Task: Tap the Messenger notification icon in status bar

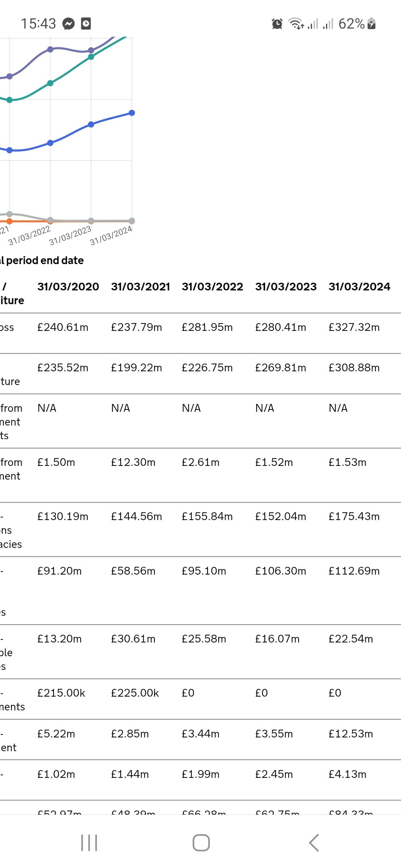Action: 68,24
